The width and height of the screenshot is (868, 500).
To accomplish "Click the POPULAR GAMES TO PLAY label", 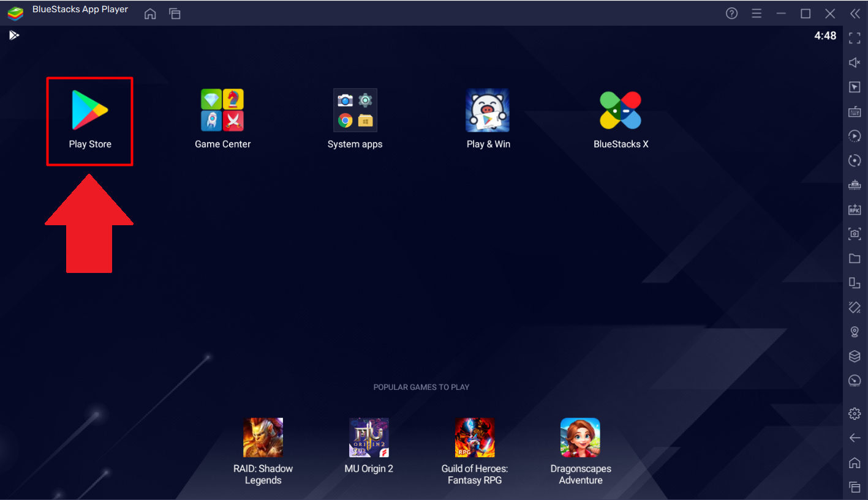I will (421, 387).
